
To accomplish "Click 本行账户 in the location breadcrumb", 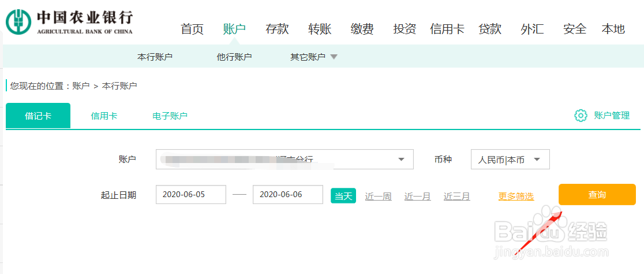I will pos(119,86).
